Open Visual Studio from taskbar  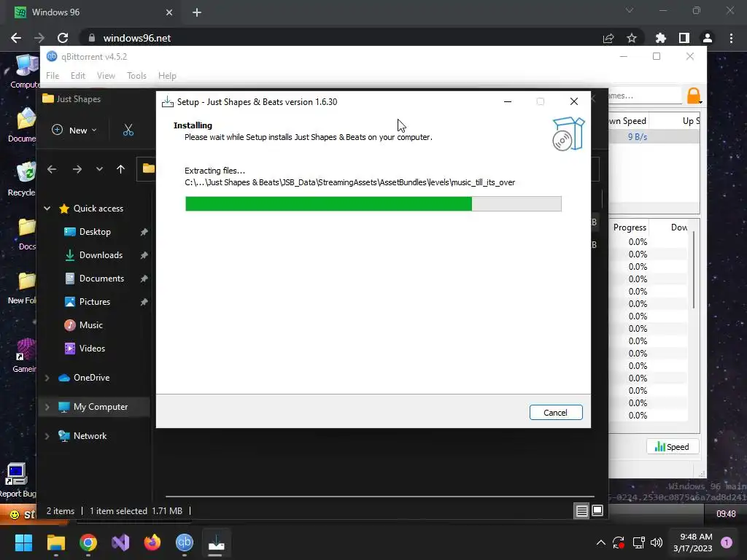[x=120, y=542]
